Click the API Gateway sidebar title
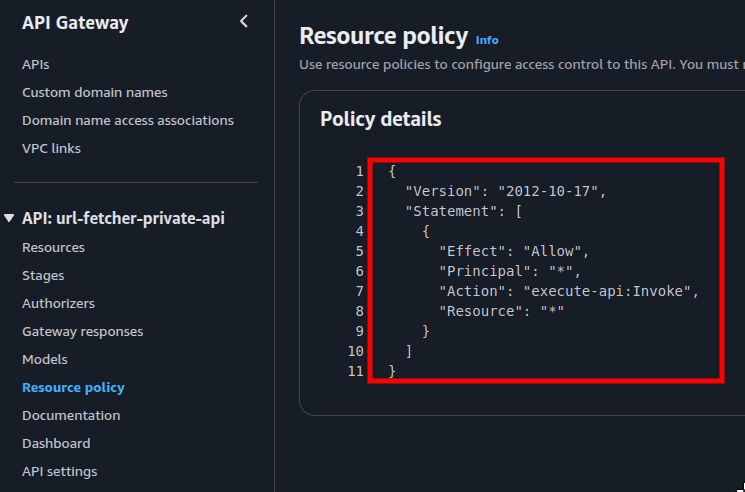Image resolution: width=745 pixels, height=492 pixels. click(x=75, y=23)
